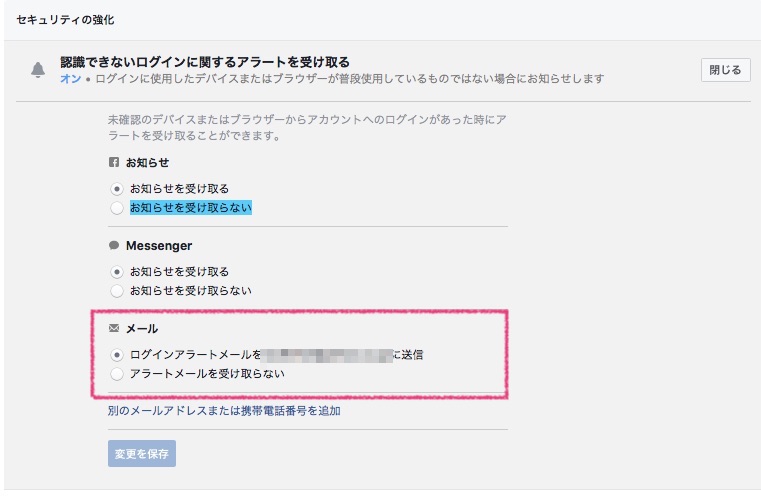
Task: Click the Messenger speech bubble icon
Action: [114, 245]
